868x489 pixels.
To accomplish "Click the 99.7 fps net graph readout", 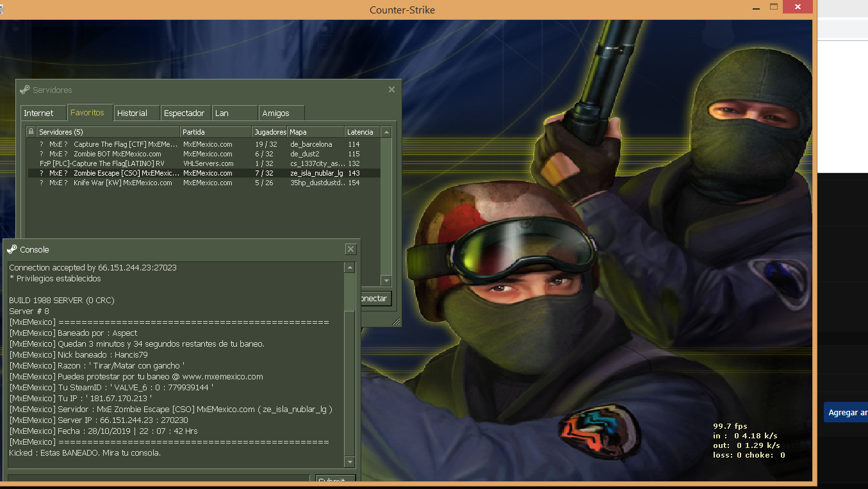I will 730,426.
